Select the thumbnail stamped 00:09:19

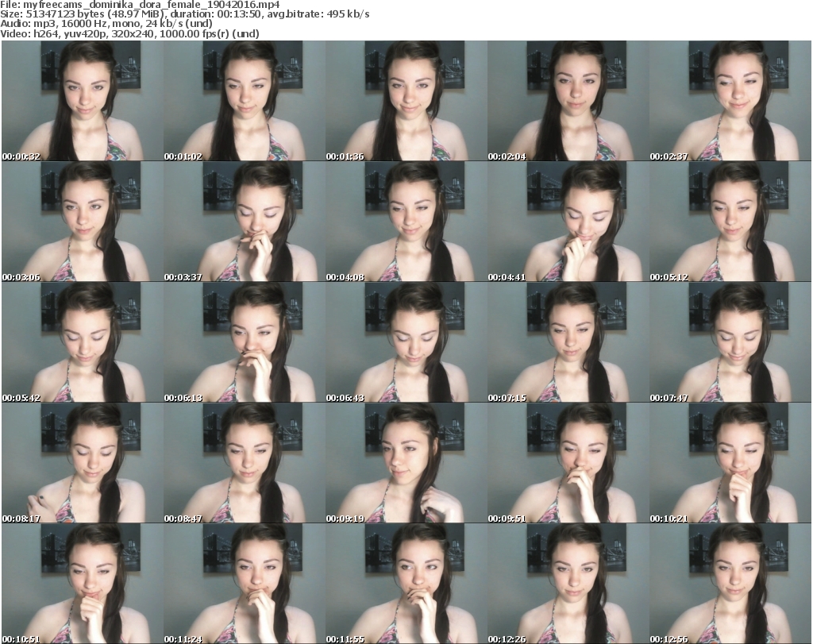click(x=406, y=463)
